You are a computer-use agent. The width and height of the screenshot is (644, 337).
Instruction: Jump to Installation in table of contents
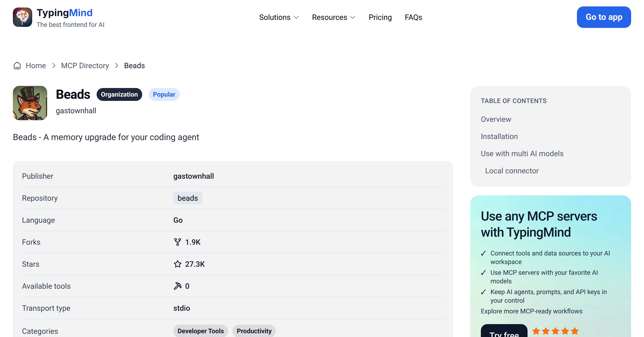(x=499, y=137)
